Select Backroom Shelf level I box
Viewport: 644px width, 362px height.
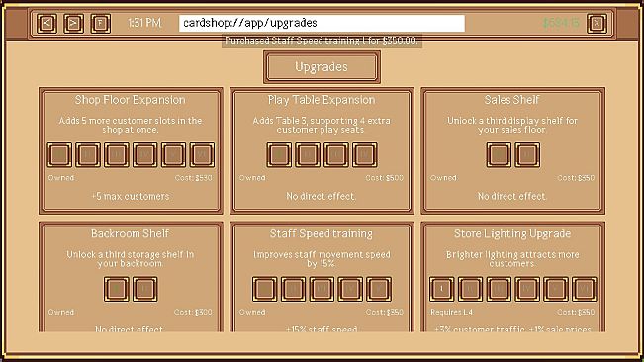[x=116, y=289]
